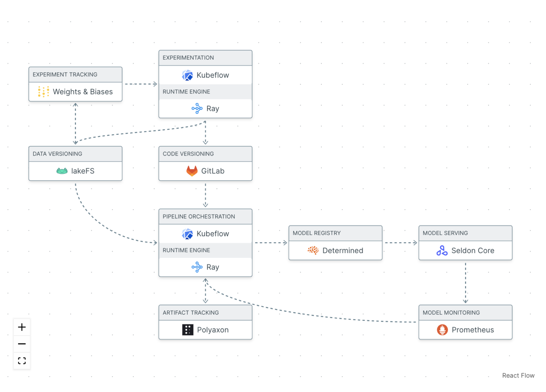Select the Prometheus label

point(473,330)
